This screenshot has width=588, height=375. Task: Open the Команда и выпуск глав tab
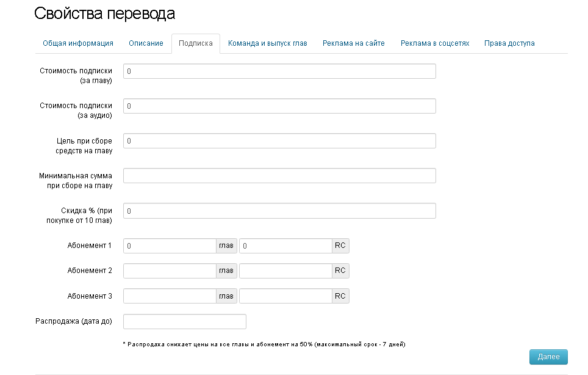click(268, 43)
